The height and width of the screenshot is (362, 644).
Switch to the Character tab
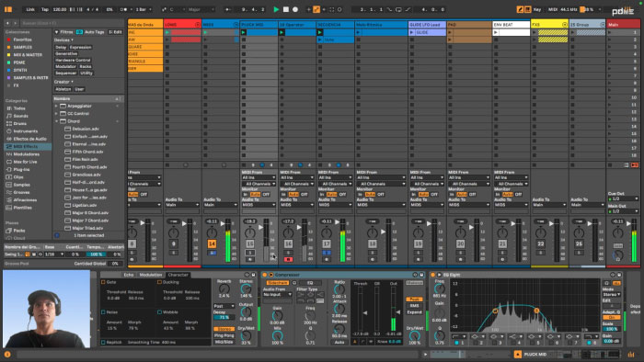point(178,275)
